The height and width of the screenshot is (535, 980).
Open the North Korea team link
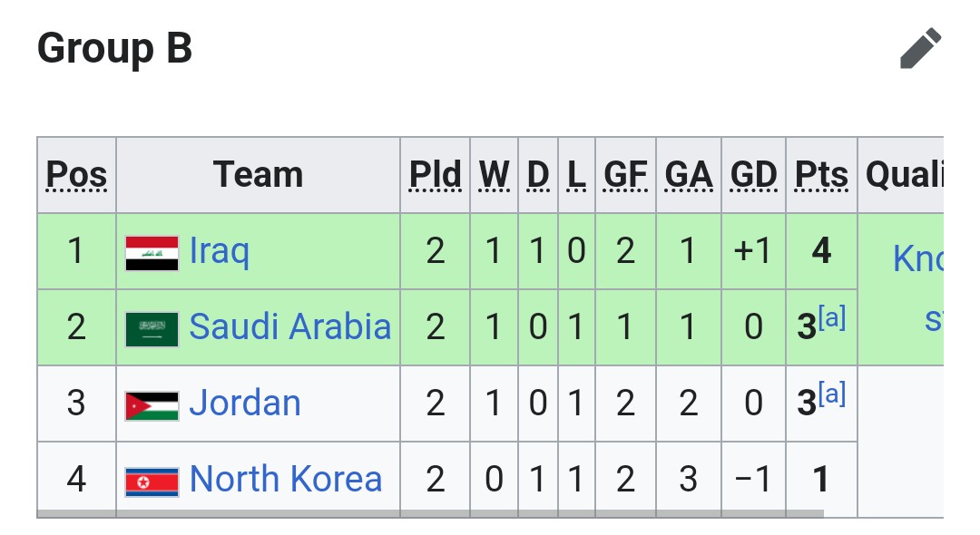286,479
